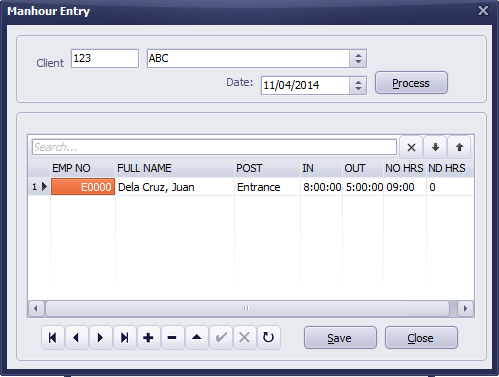Screen dimensions: 499x377
Task: Save the manhour entry
Action: pos(340,338)
